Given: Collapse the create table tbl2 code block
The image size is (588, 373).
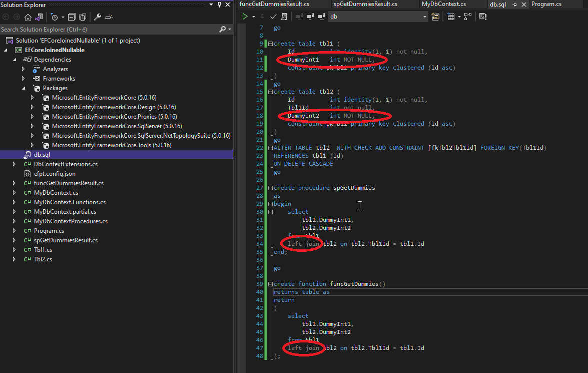Looking at the screenshot, I should (x=270, y=92).
